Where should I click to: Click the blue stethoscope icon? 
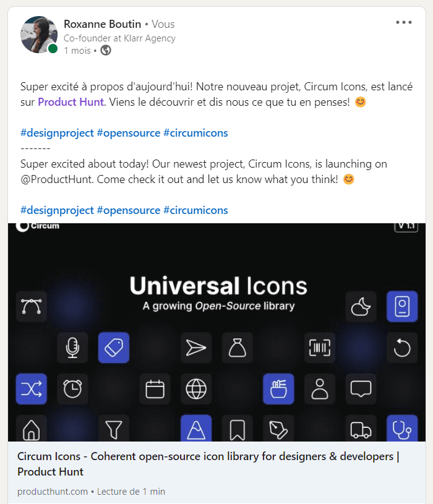tap(402, 428)
